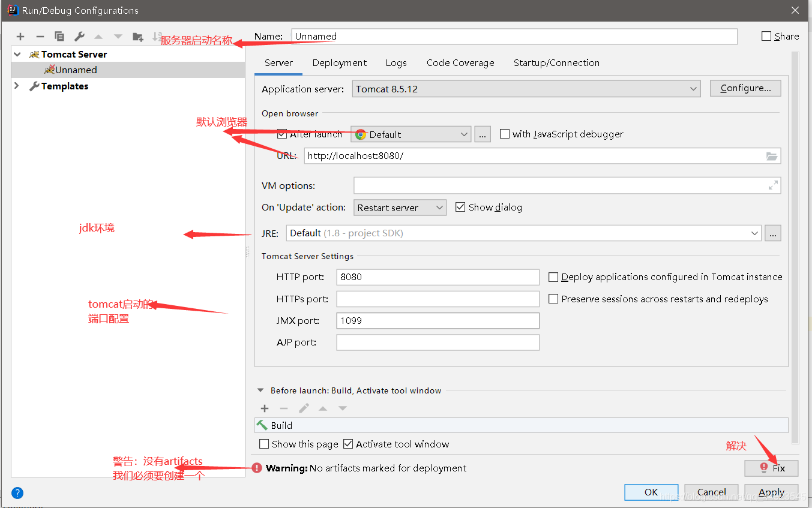Open help question mark icon
This screenshot has height=508, width=812.
[17, 493]
